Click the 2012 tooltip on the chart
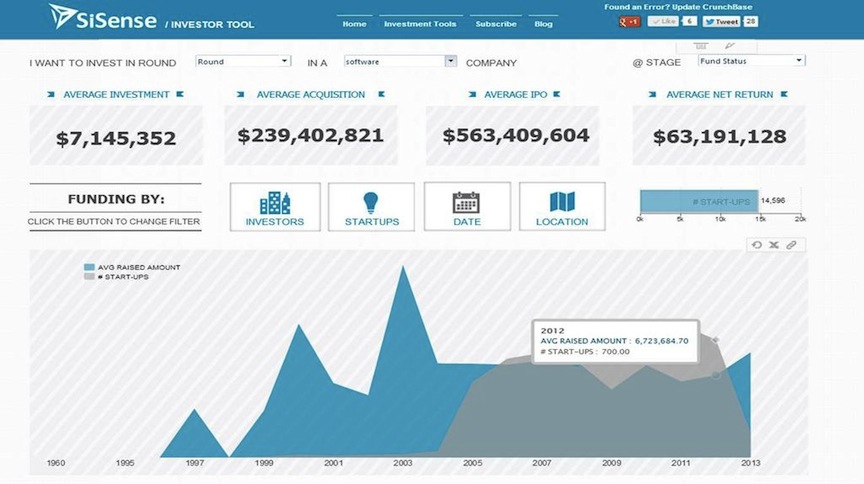Viewport: 864px width, 484px height. coord(615,341)
